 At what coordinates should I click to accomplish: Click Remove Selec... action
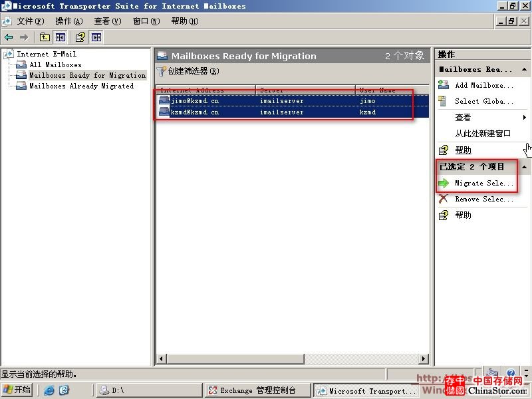pyautogui.click(x=485, y=199)
